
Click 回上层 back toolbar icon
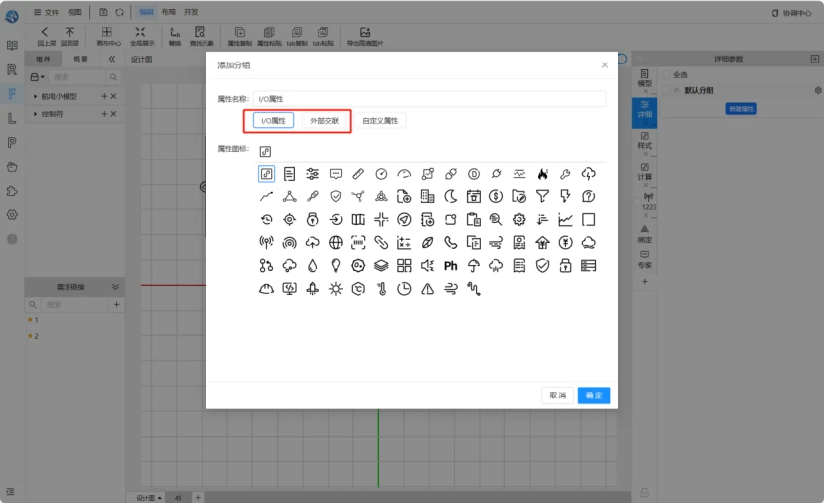pyautogui.click(x=46, y=36)
